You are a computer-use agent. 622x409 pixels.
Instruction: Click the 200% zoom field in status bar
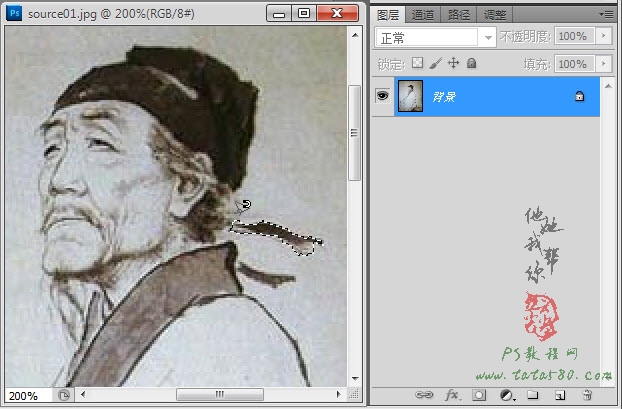[x=28, y=396]
